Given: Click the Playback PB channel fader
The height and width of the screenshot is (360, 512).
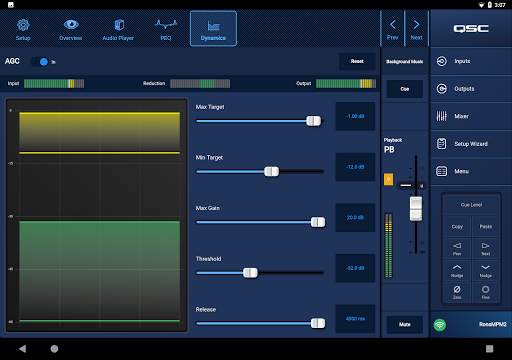Looking at the screenshot, I should pyautogui.click(x=416, y=209).
